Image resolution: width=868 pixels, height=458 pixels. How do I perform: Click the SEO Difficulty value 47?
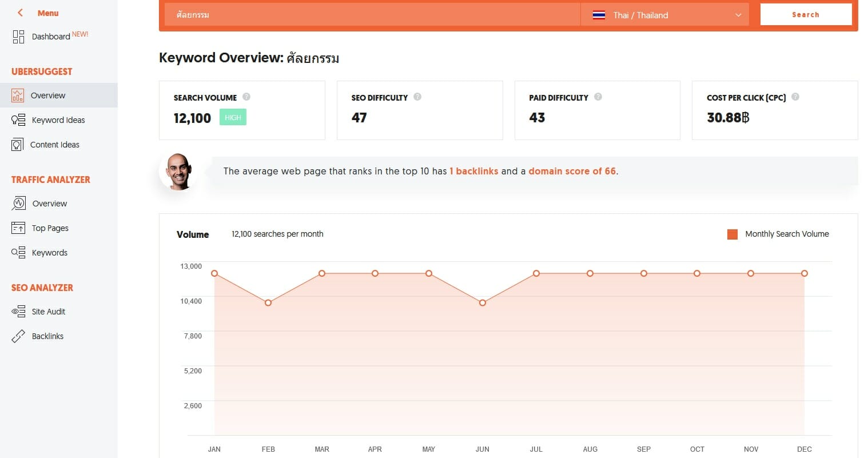[x=359, y=118]
